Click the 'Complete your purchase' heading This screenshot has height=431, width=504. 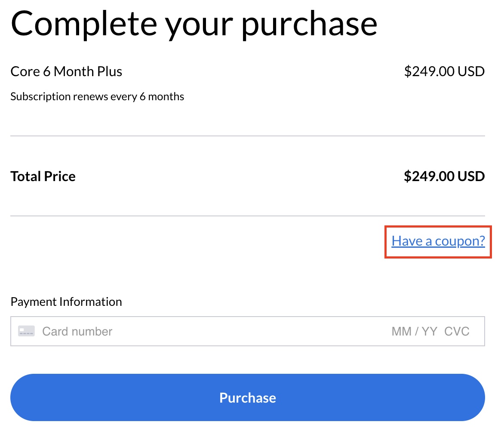tap(194, 24)
